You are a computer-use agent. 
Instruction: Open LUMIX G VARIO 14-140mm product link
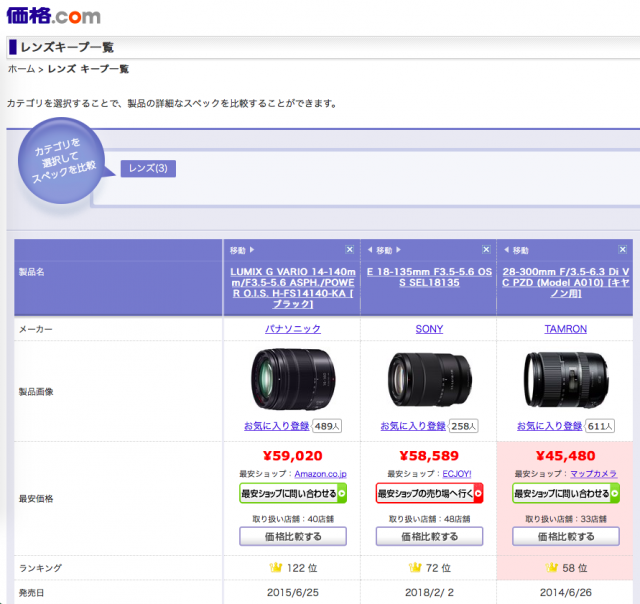(293, 288)
